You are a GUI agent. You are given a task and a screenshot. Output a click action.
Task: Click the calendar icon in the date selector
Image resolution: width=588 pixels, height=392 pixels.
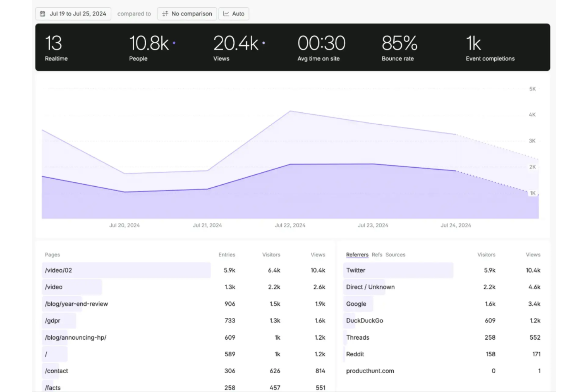coord(43,14)
